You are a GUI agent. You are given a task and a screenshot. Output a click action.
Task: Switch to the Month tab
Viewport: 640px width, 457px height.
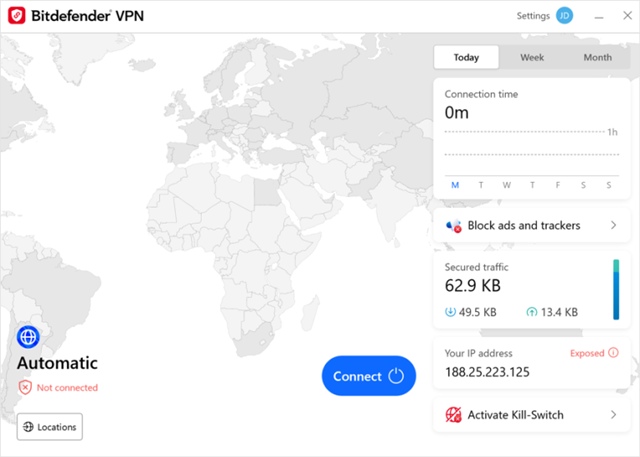[597, 57]
